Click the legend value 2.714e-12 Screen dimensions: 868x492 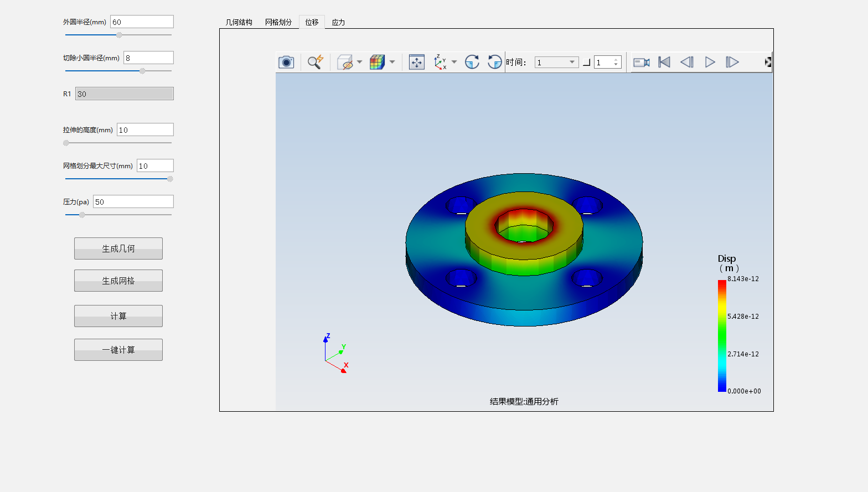click(x=743, y=354)
